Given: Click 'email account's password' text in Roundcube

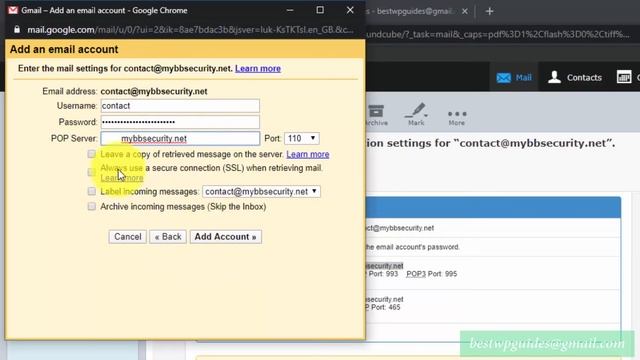Looking at the screenshot, I should [x=418, y=247].
